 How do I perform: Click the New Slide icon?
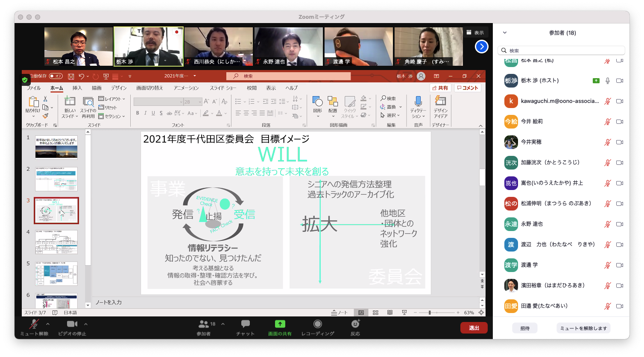(x=70, y=102)
